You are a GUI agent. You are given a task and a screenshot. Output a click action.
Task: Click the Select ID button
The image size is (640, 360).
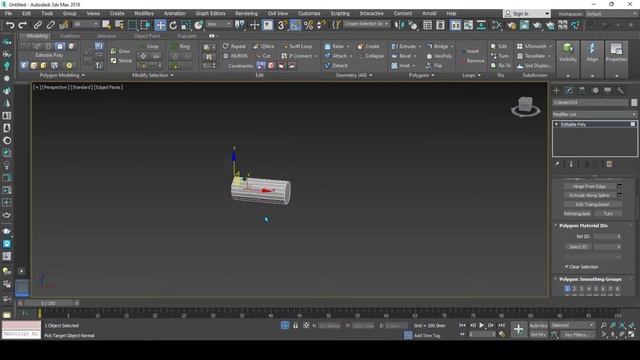tap(578, 247)
